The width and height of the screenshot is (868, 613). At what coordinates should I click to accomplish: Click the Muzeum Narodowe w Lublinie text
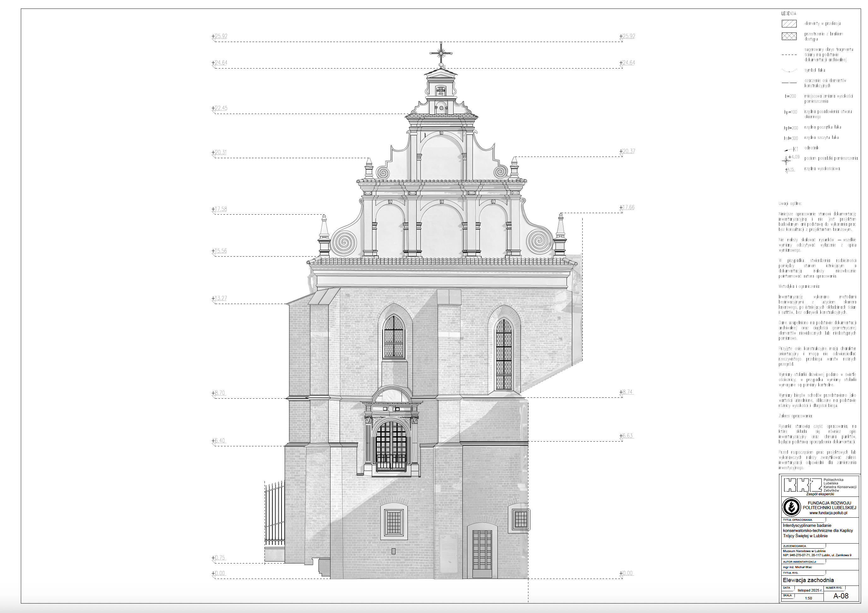click(804, 551)
